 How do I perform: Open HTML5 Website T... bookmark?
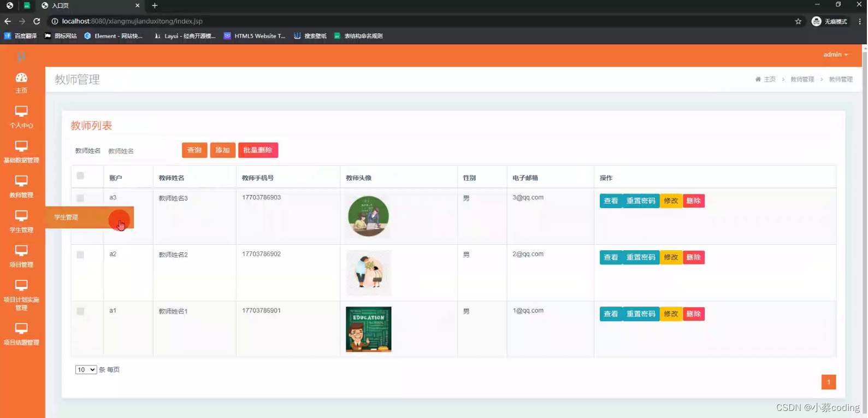coord(255,36)
